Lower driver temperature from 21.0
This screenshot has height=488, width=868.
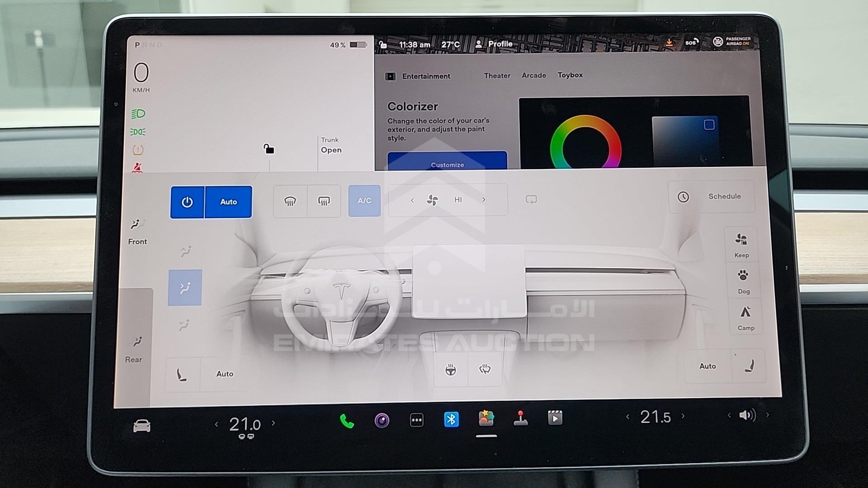[216, 424]
